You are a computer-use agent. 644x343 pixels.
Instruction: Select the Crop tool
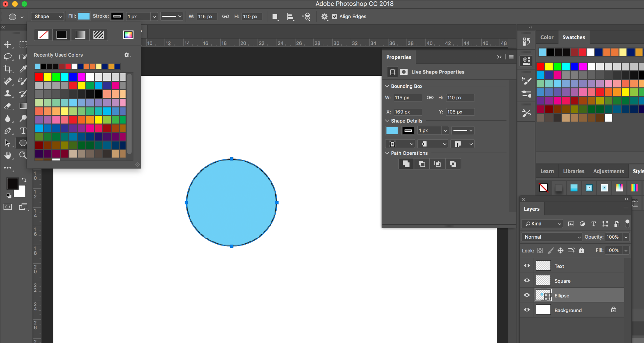(x=8, y=69)
